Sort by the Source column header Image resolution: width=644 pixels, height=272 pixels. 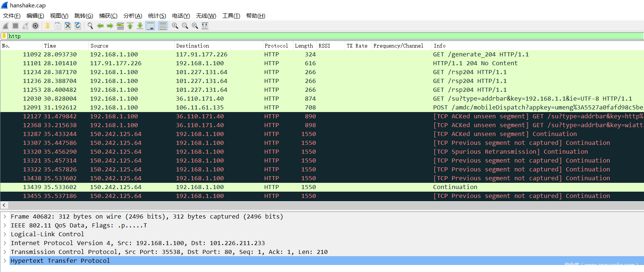(x=100, y=46)
